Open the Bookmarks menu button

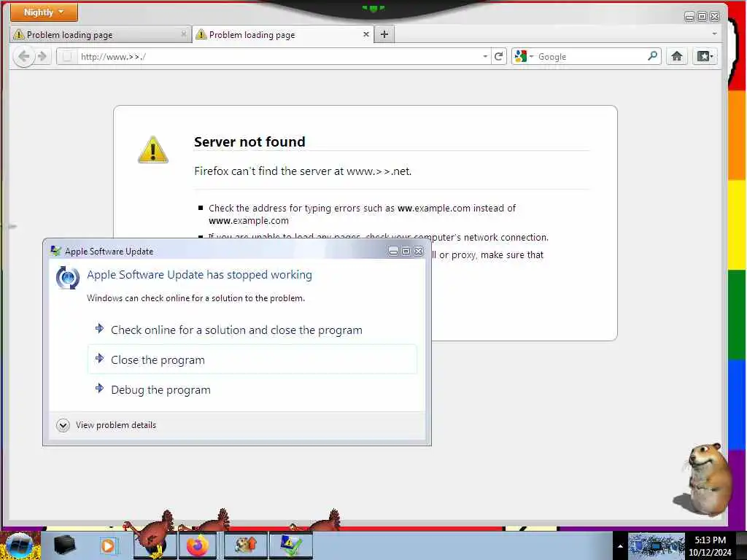pos(705,57)
